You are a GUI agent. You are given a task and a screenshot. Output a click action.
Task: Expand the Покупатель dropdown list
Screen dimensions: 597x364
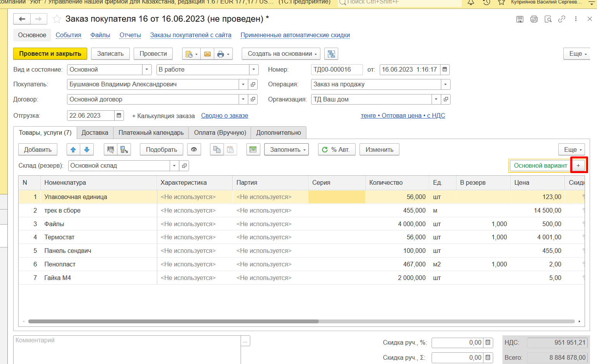(243, 84)
